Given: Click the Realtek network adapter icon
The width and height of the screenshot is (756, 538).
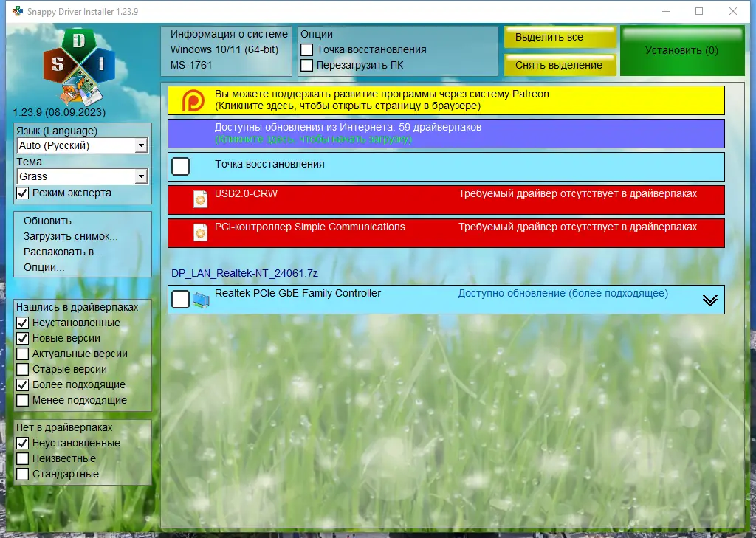Looking at the screenshot, I should (x=201, y=300).
